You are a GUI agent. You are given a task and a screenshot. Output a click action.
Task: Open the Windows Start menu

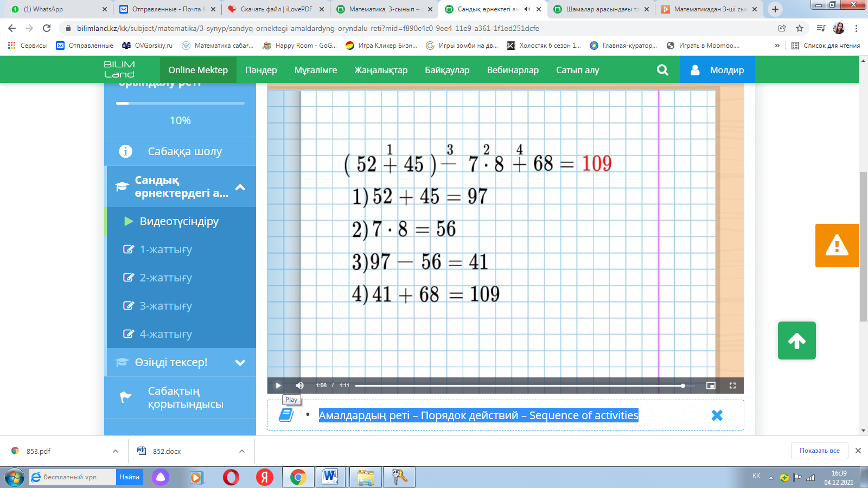(15, 477)
